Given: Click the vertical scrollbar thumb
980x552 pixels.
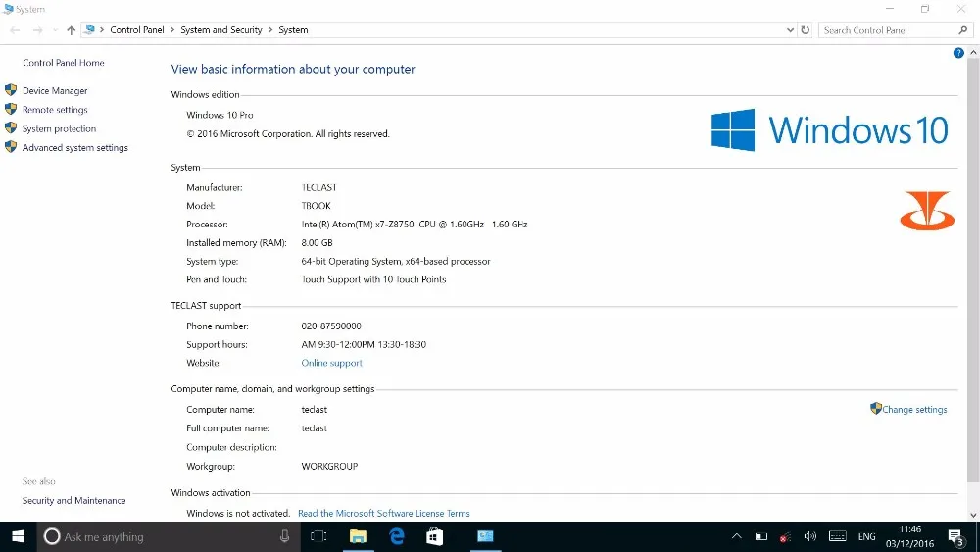Looking at the screenshot, I should 973,272.
